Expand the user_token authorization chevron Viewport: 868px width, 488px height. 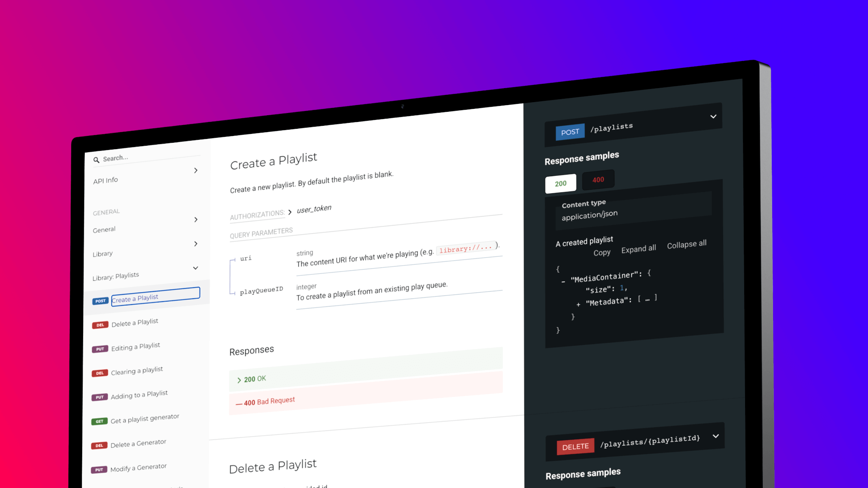(x=290, y=212)
